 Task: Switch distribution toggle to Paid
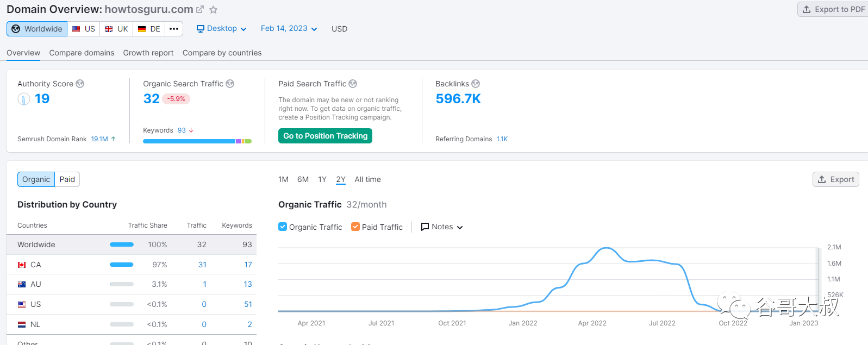67,179
